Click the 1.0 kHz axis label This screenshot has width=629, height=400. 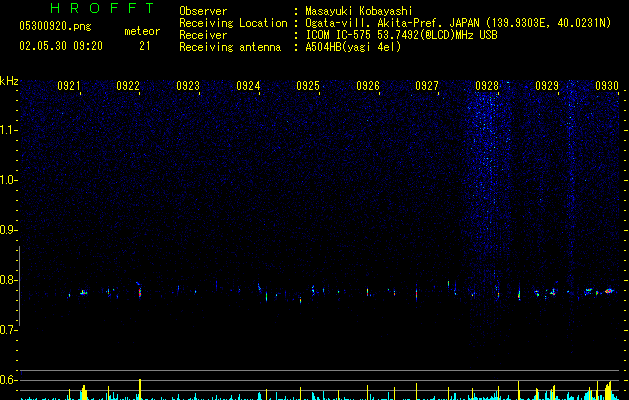pyautogui.click(x=8, y=180)
